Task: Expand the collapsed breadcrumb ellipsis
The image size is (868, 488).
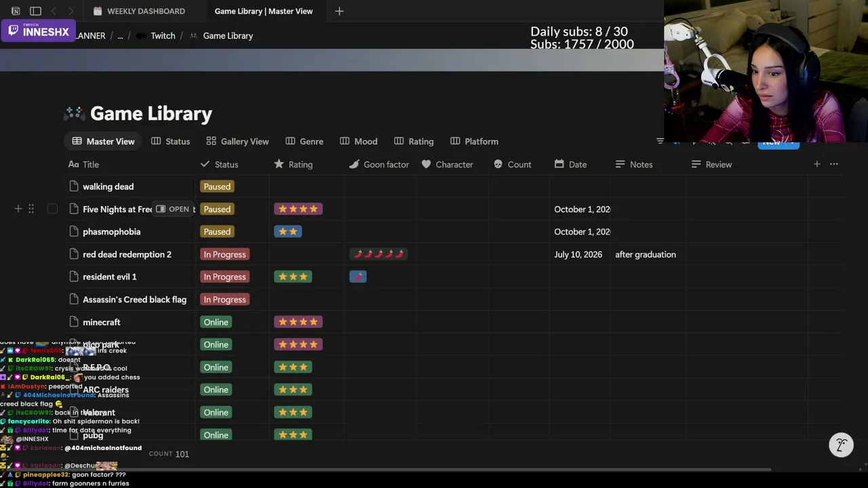Action: pyautogui.click(x=120, y=36)
